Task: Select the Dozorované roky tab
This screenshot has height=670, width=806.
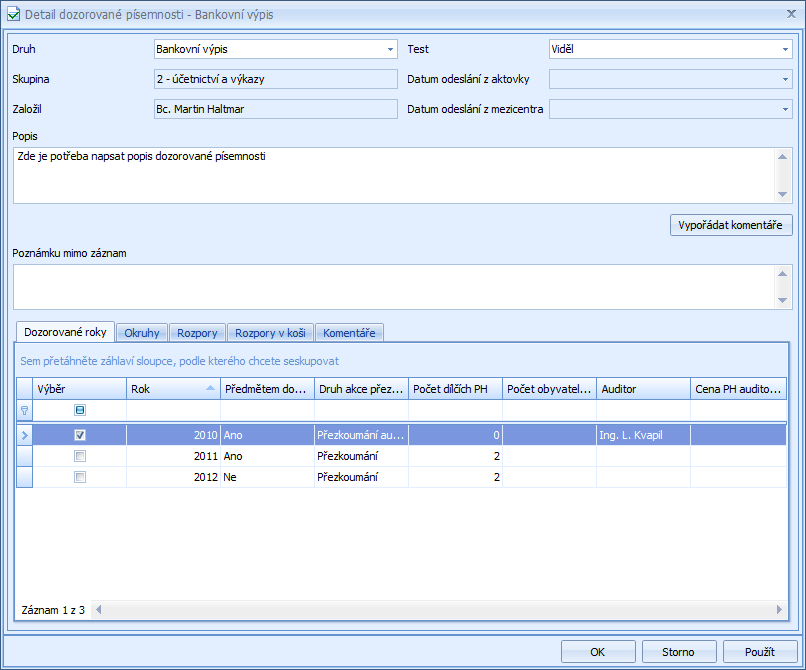Action: pos(65,332)
